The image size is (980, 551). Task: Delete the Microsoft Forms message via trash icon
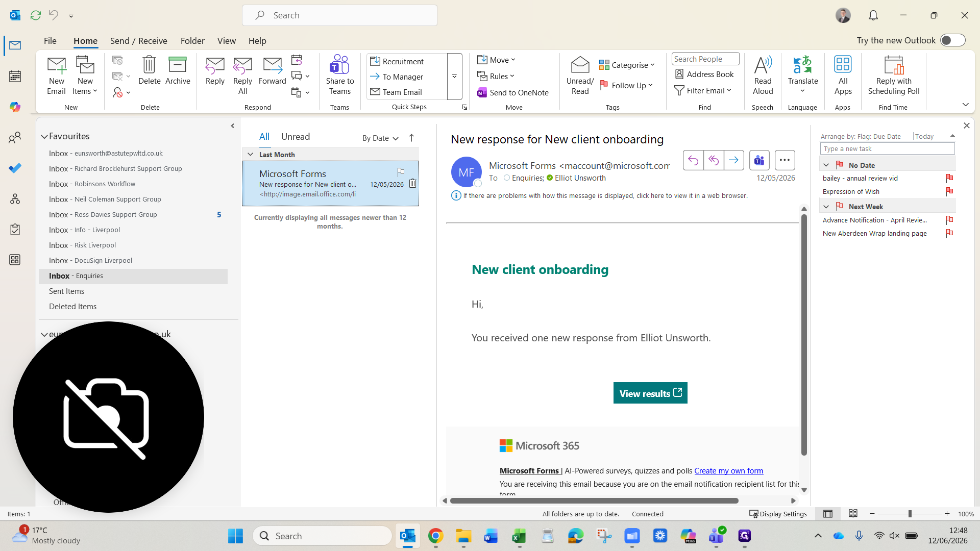pos(412,184)
